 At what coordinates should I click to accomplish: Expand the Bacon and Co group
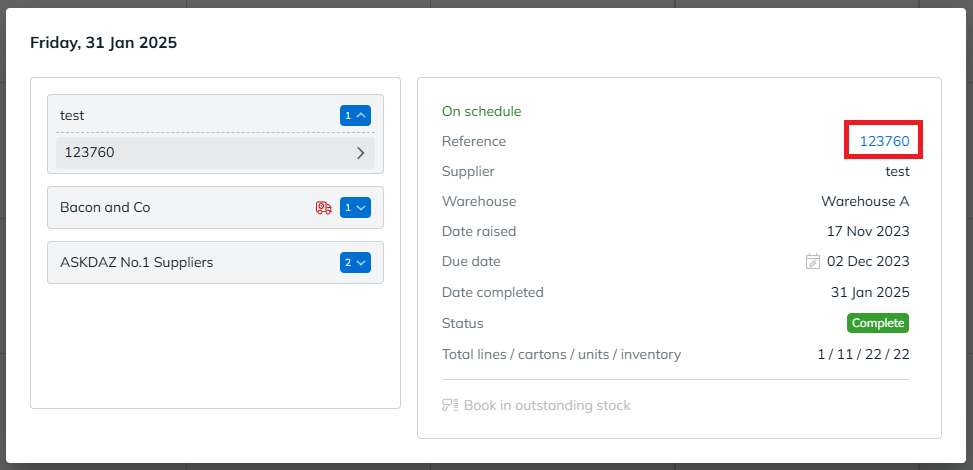(355, 208)
